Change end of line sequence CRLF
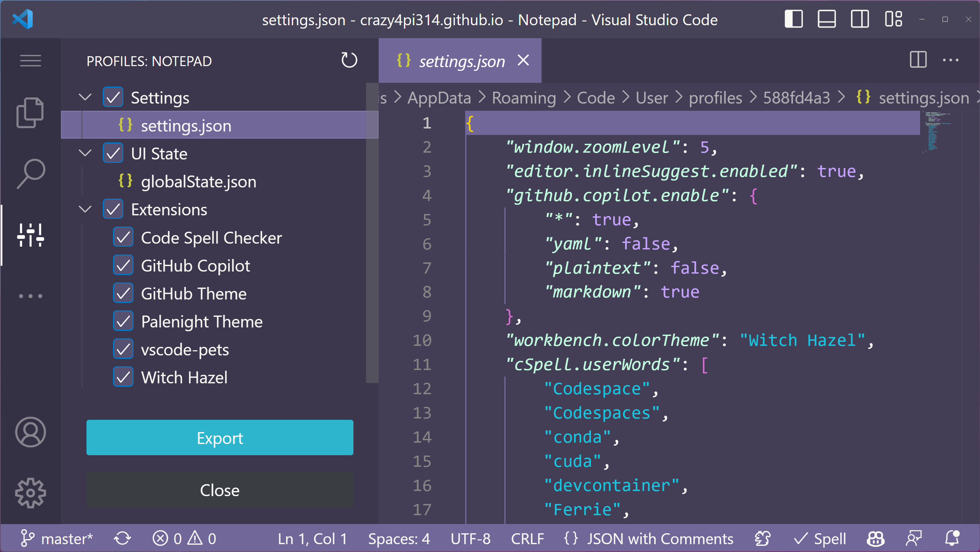This screenshot has height=552, width=980. (527, 539)
